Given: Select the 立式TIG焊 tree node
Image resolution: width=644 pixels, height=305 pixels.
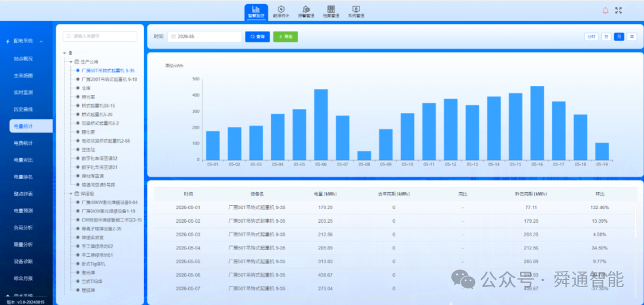Looking at the screenshot, I should click(92, 281).
